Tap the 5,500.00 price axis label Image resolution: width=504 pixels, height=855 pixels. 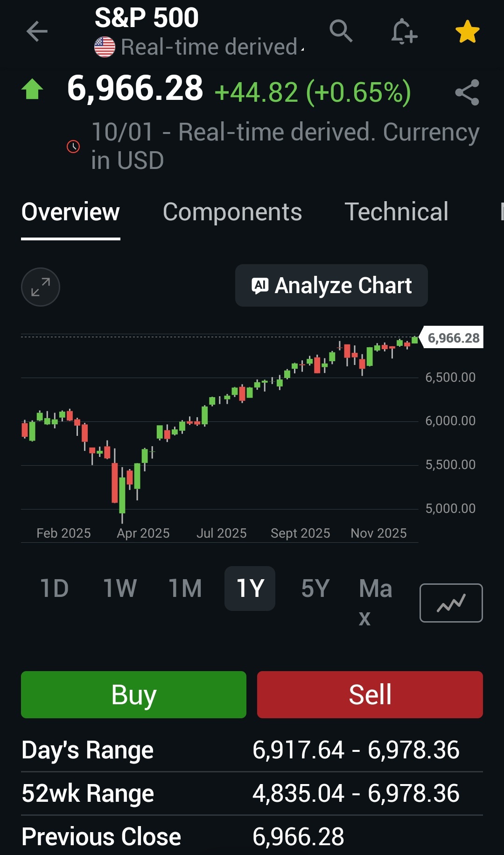tap(450, 464)
